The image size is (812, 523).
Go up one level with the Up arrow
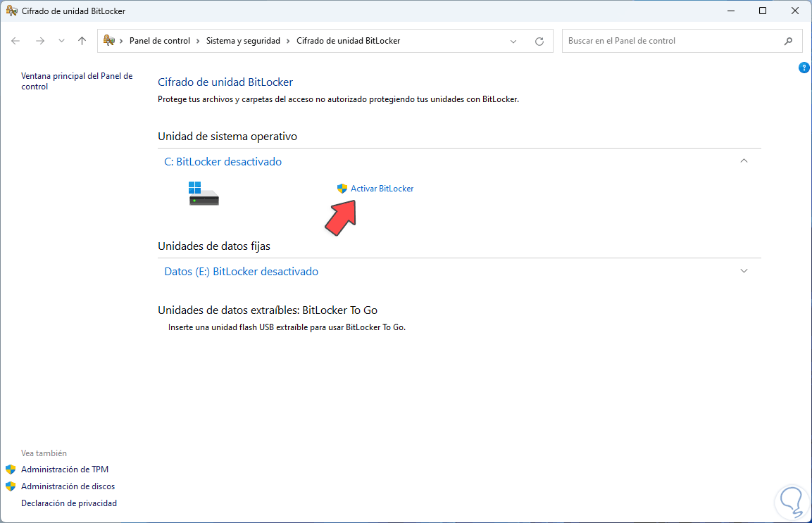[82, 41]
